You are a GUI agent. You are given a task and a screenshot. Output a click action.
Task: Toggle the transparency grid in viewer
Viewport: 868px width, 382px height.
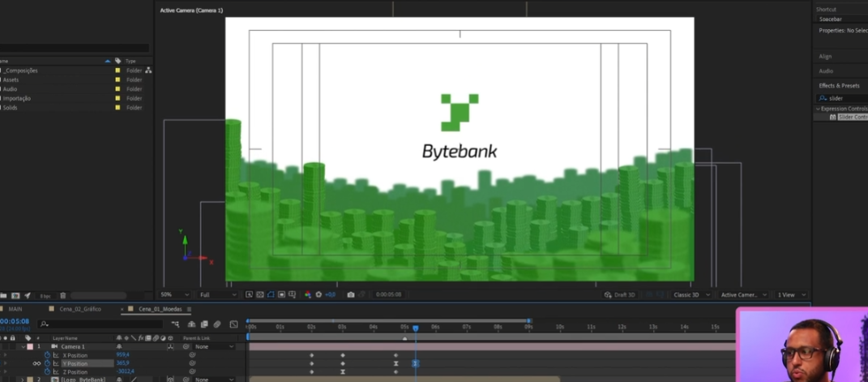259,294
